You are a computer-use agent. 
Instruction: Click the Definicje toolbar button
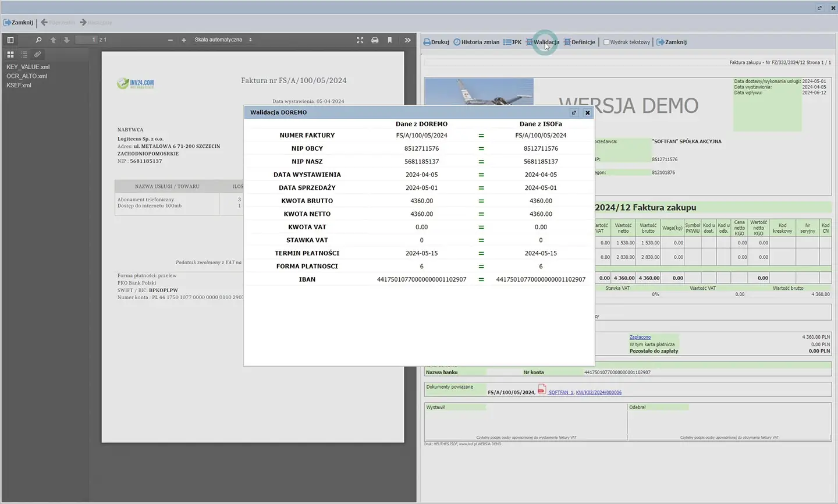coord(580,42)
